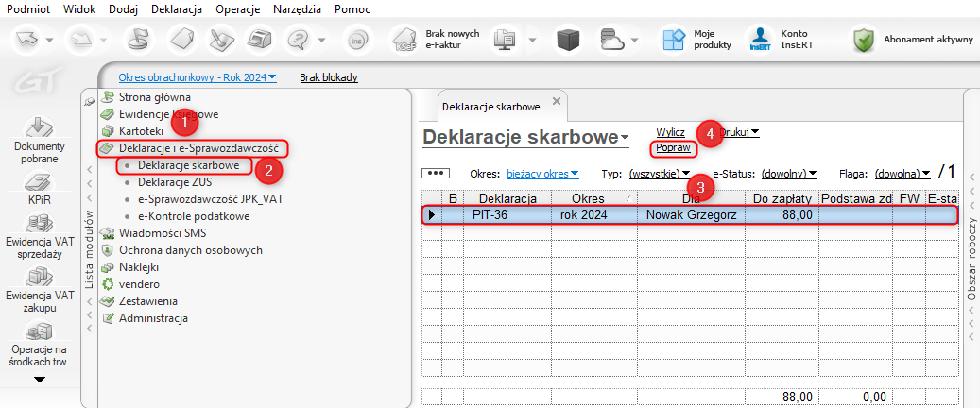Screen dimensions: 980x408
Task: Select Deklaracje skarbowe submodule in list
Action: [x=189, y=165]
